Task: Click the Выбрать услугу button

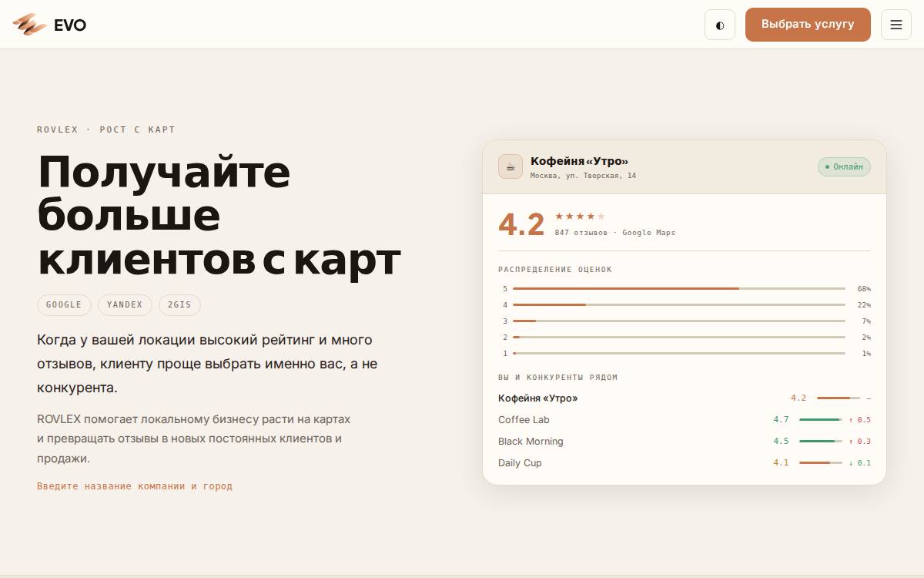Action: click(808, 25)
